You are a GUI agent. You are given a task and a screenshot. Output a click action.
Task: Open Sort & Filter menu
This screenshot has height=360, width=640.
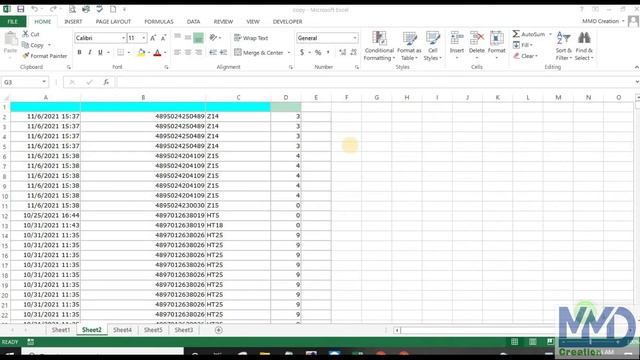tap(563, 46)
